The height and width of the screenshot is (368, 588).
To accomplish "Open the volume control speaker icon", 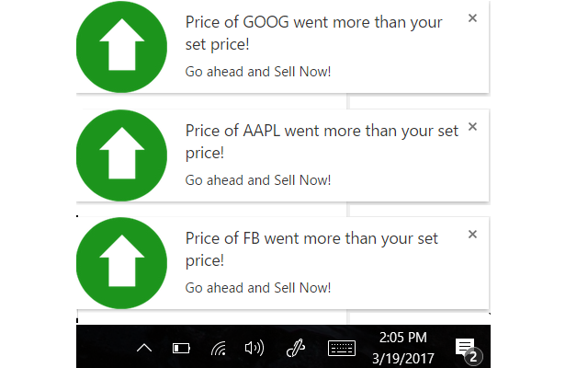I will [254, 348].
